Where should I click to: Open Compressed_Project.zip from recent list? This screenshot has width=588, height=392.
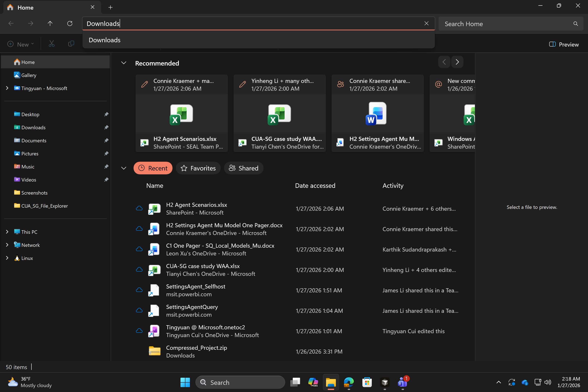tap(196, 348)
